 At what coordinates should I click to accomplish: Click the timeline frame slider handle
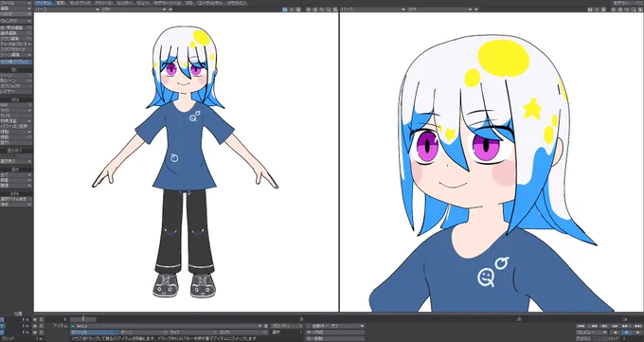pyautogui.click(x=83, y=319)
